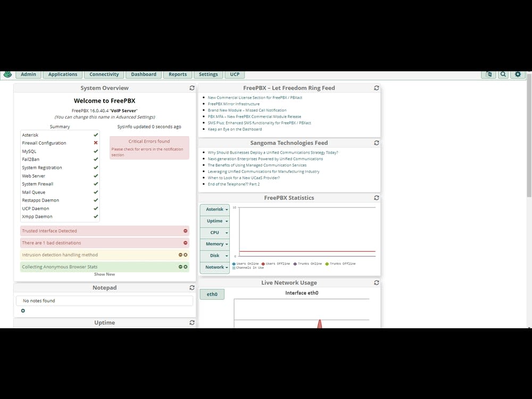Screen dimensions: 532x399
Task: Add a new note with plus icon
Action: (x=23, y=311)
